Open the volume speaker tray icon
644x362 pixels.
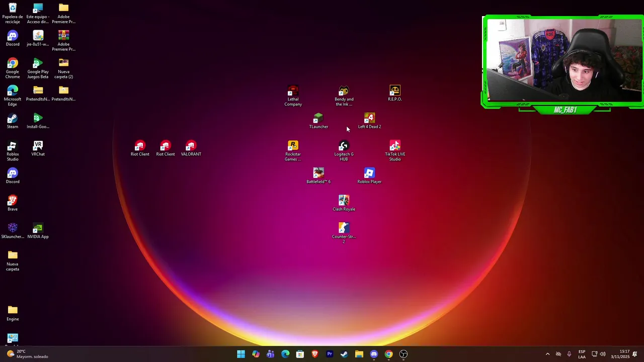[603, 354]
